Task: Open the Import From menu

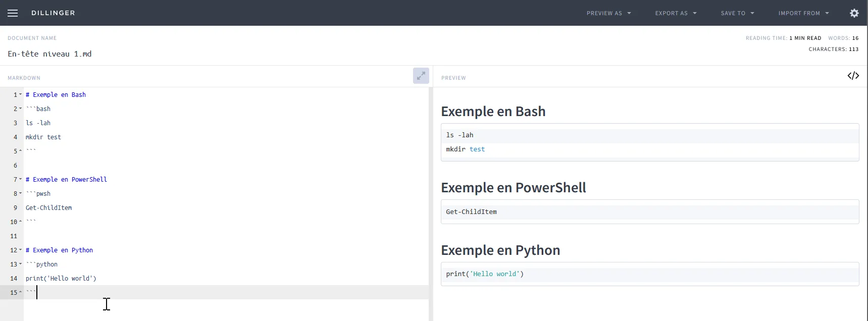Action: click(x=803, y=13)
